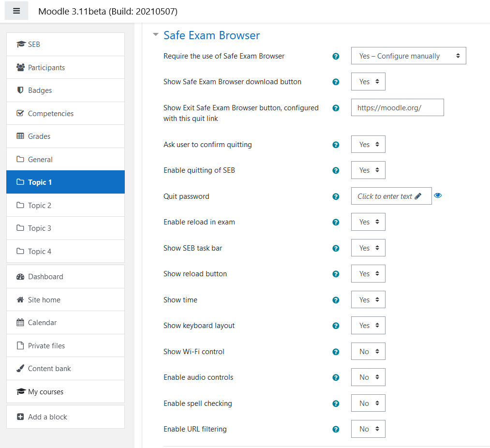The height and width of the screenshot is (448, 490).
Task: Open help for Enable URL filtering
Action: pos(336,429)
